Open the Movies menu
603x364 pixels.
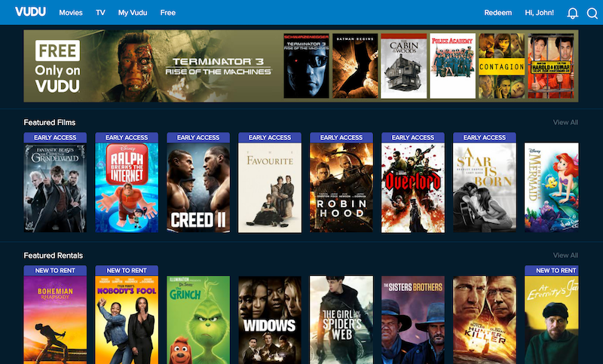[x=71, y=13]
